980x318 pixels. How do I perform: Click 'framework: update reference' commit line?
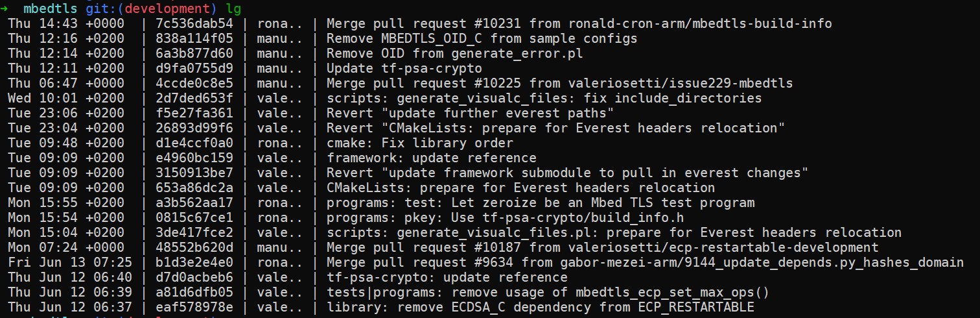[x=432, y=158]
